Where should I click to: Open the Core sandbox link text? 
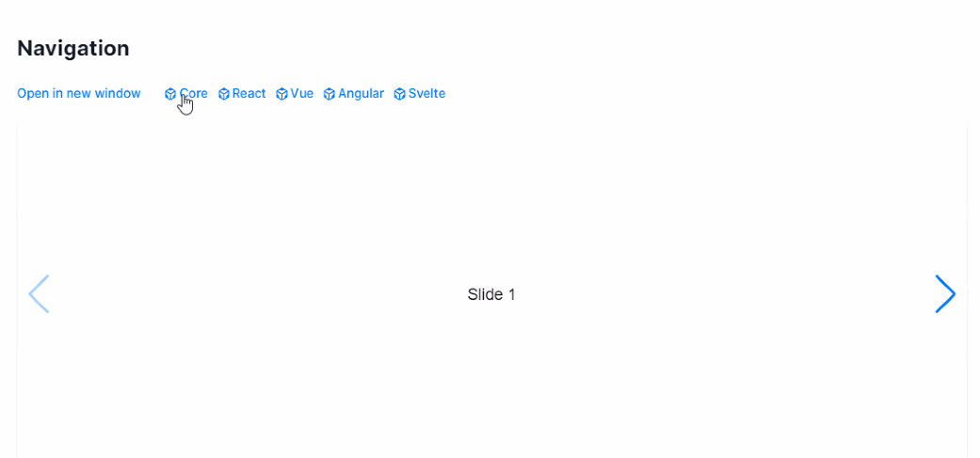click(194, 94)
